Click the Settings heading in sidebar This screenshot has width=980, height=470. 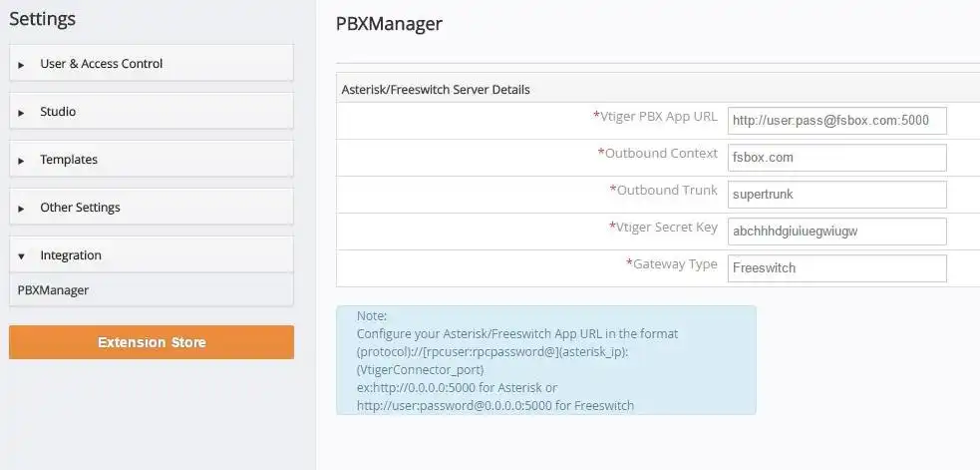point(42,19)
